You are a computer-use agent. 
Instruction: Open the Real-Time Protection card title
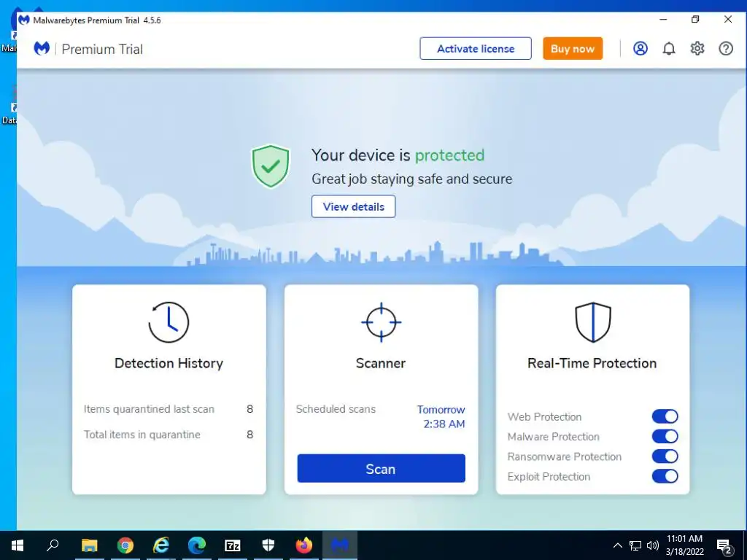592,363
